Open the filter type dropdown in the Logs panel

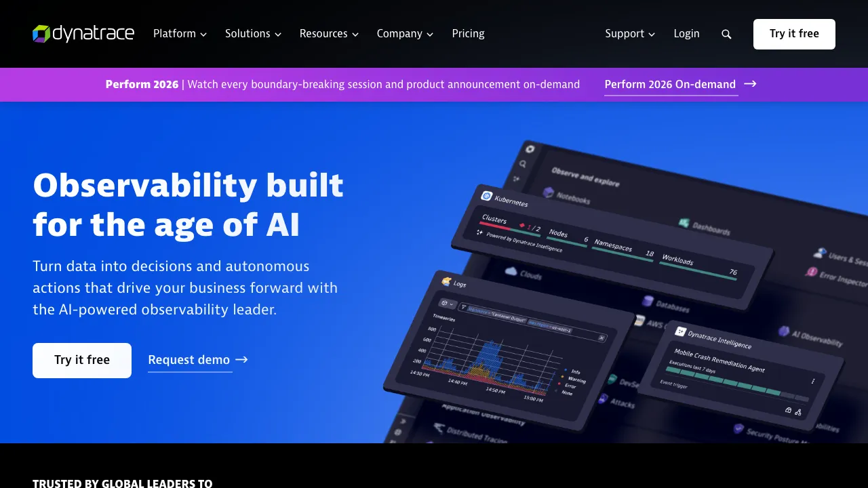point(448,304)
